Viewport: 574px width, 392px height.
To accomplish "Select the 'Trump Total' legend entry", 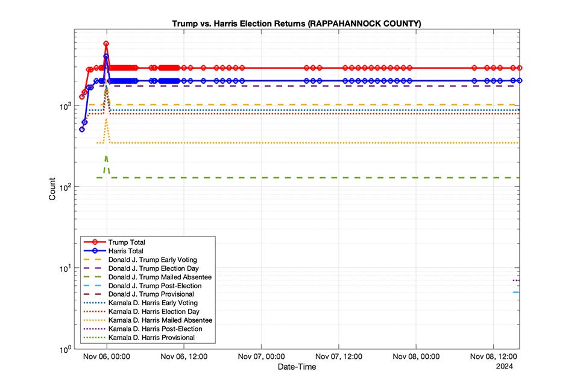I will (x=114, y=242).
